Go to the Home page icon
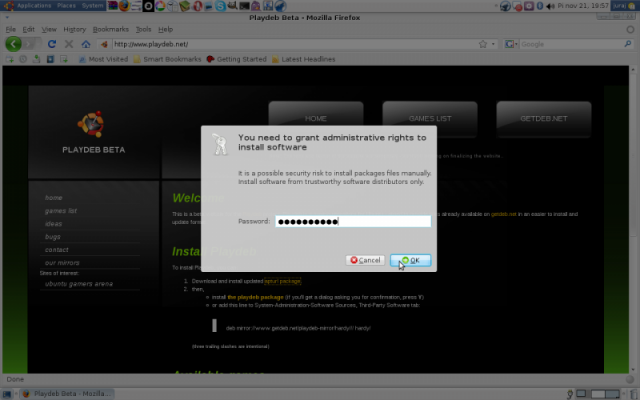Viewport: 640px width, 400px height. pyautogui.click(x=86, y=44)
